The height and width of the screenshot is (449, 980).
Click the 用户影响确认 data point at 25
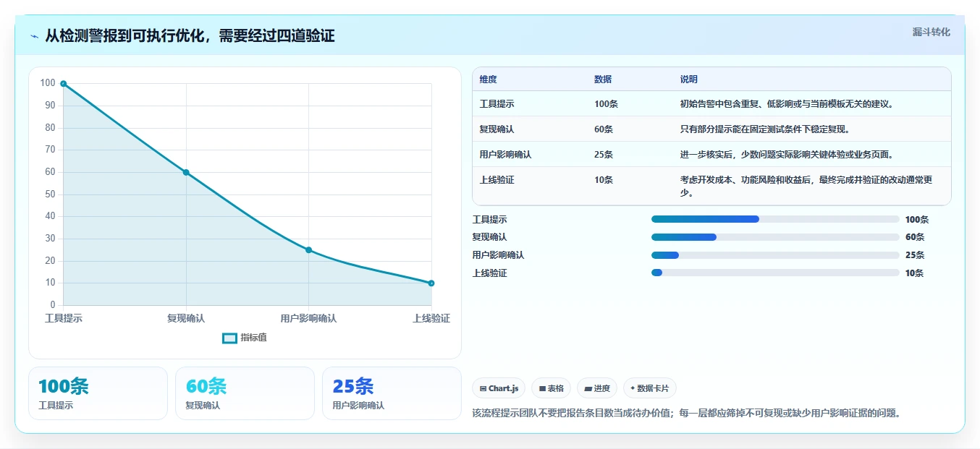point(308,250)
